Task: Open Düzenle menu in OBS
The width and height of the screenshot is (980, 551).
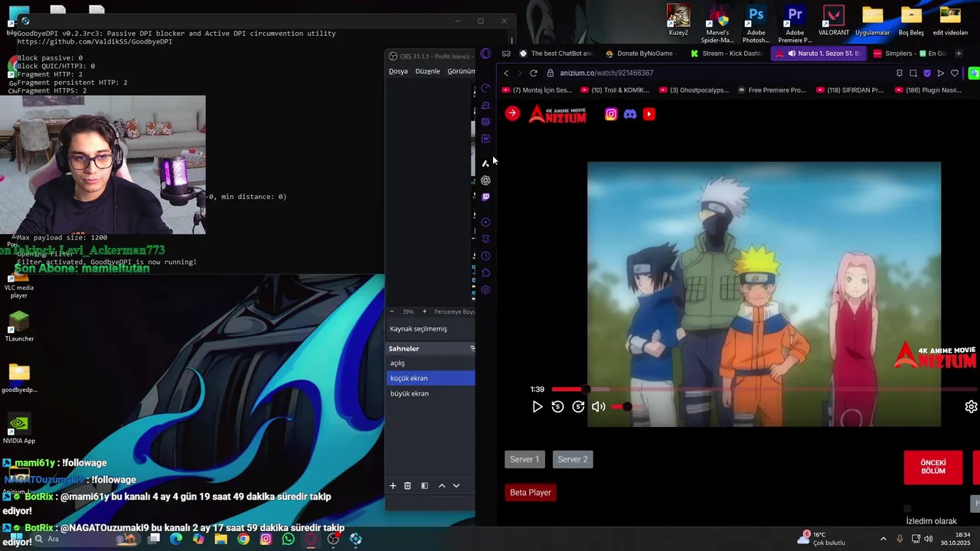Action: pyautogui.click(x=428, y=71)
